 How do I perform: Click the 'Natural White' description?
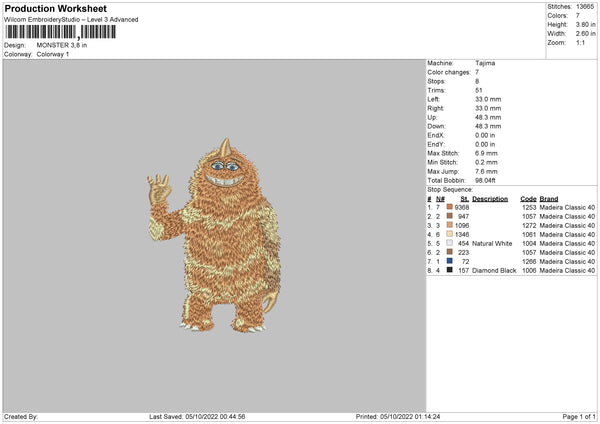point(492,243)
